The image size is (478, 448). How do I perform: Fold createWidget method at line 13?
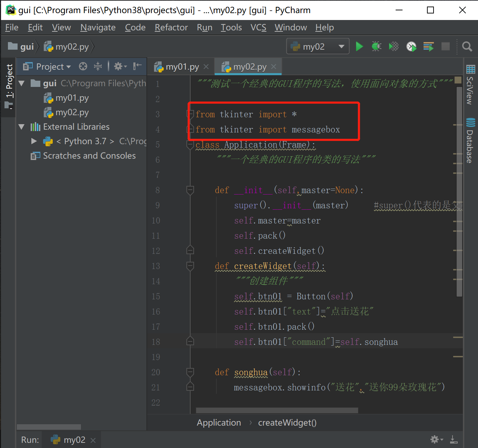(190, 266)
